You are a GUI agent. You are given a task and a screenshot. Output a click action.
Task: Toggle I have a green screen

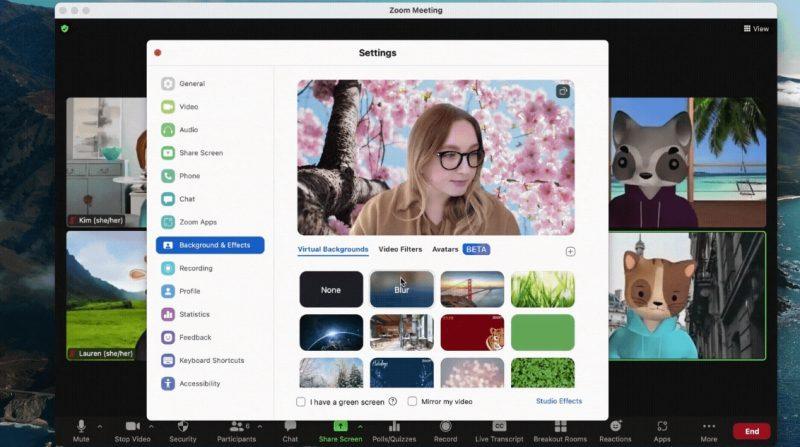[301, 402]
